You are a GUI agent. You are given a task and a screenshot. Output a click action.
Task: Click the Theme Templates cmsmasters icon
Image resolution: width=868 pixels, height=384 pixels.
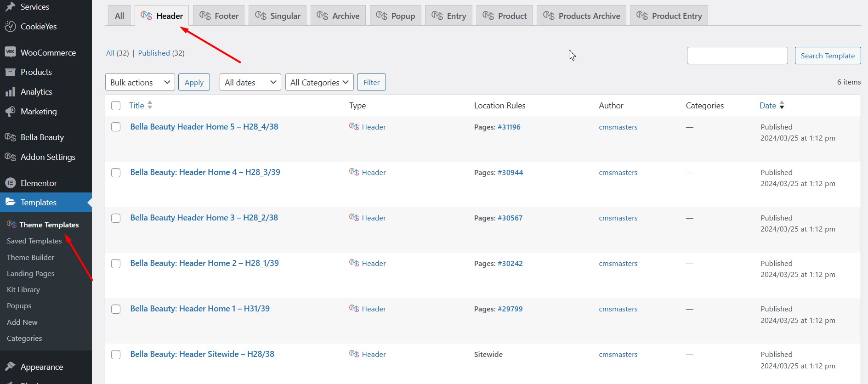pos(12,225)
